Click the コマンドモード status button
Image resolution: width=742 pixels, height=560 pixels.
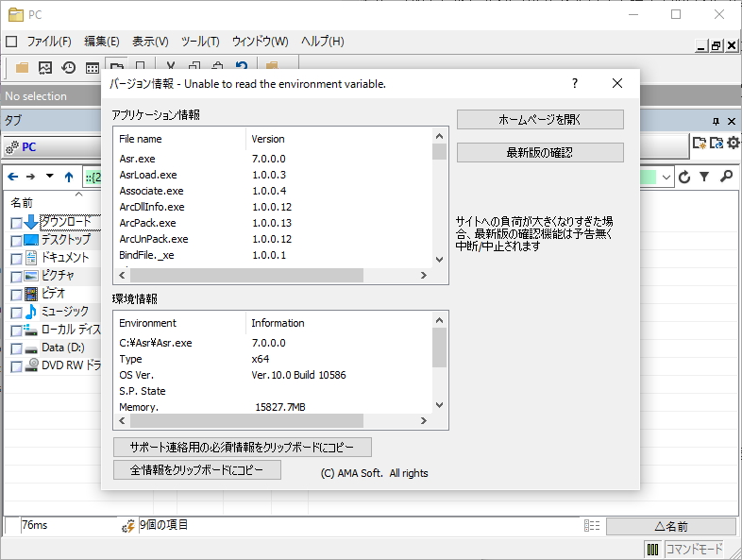click(x=694, y=549)
